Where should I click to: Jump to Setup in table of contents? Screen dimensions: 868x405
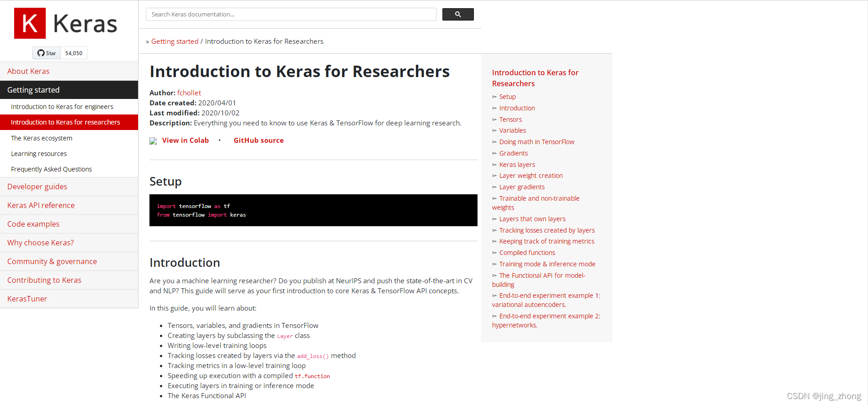click(x=508, y=97)
